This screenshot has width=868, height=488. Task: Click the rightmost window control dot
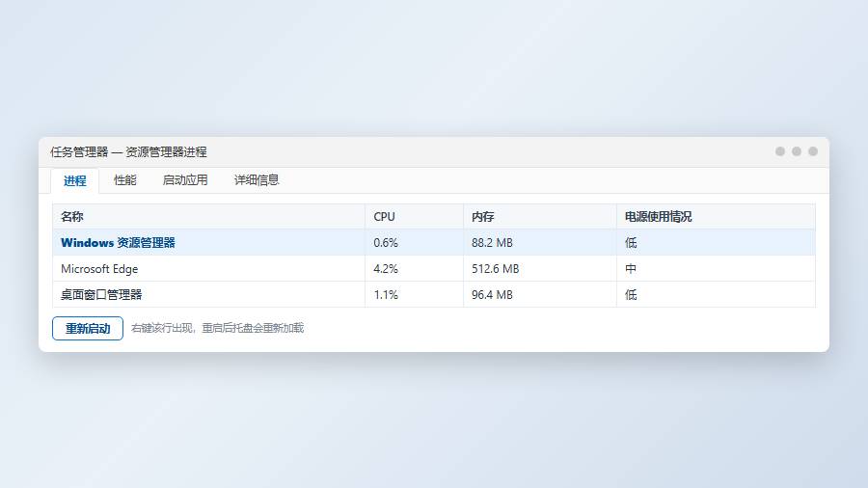tap(813, 151)
